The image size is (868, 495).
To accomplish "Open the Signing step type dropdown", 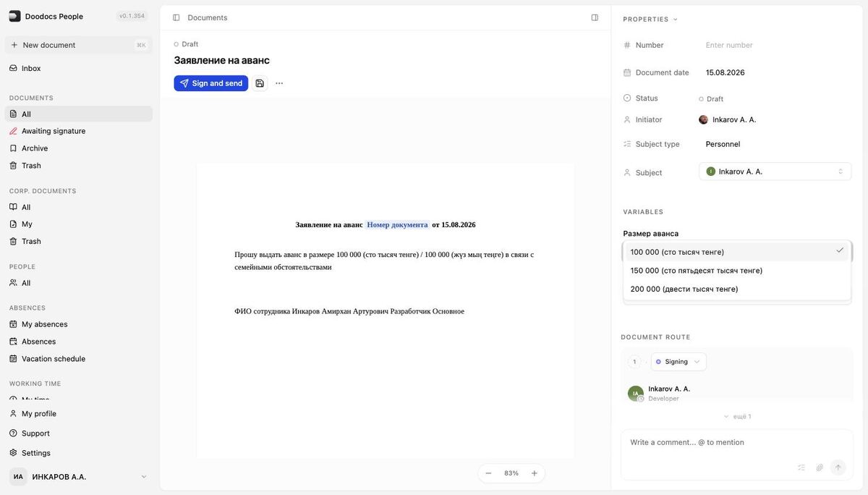I will (678, 362).
